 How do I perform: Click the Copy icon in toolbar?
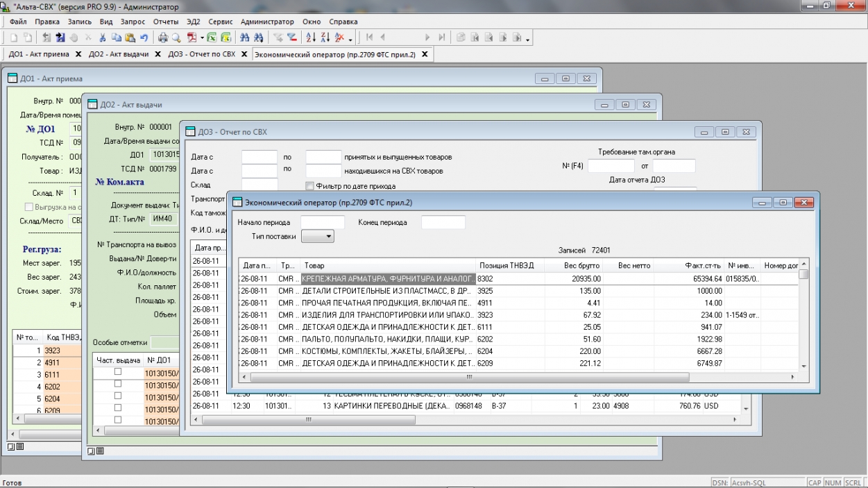point(117,38)
